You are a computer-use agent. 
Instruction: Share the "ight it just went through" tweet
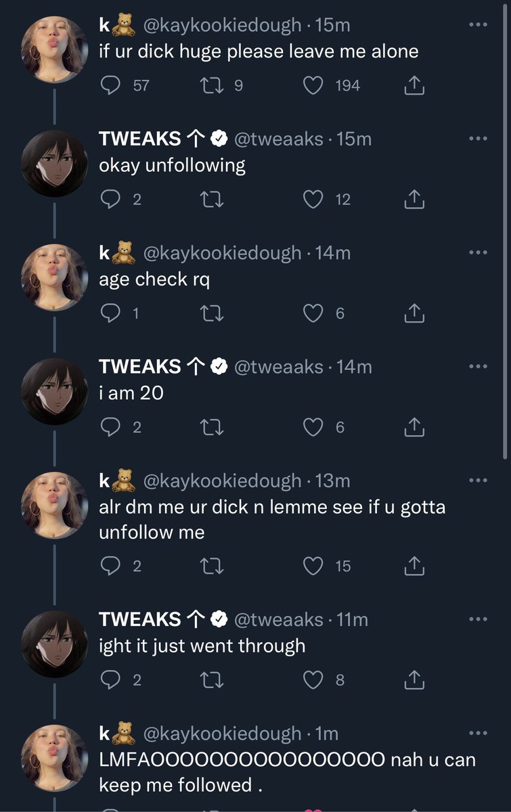point(414,680)
